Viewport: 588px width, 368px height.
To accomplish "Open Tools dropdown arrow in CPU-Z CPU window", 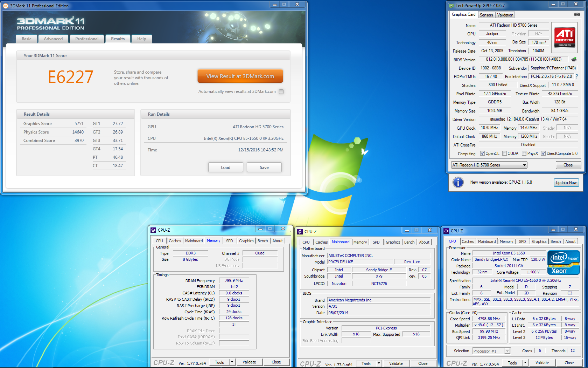I will 525,363.
